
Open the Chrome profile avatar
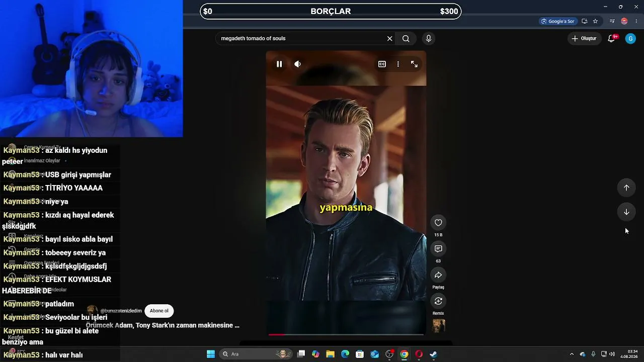[x=624, y=21]
